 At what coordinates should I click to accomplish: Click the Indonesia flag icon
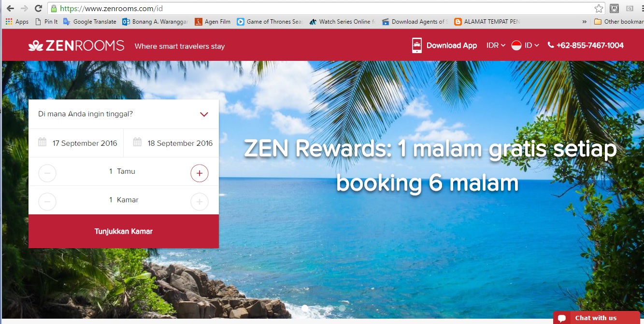click(516, 45)
